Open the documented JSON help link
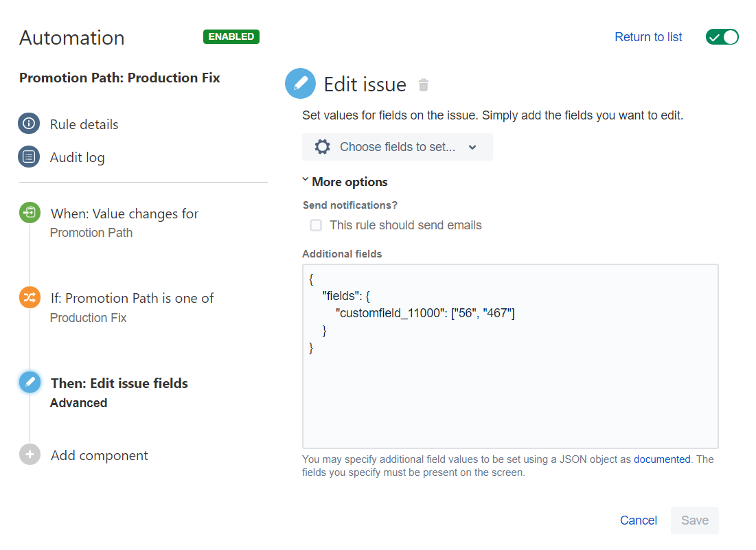 (x=662, y=459)
